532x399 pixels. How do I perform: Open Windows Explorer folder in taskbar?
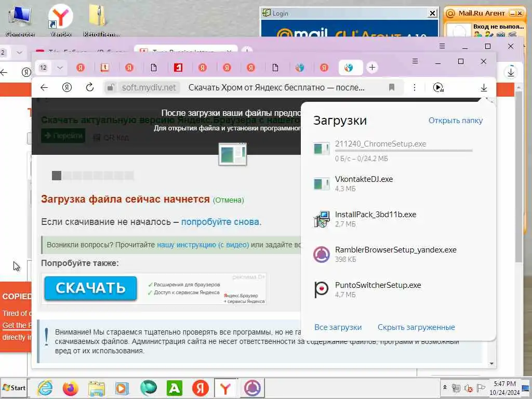pyautogui.click(x=96, y=388)
